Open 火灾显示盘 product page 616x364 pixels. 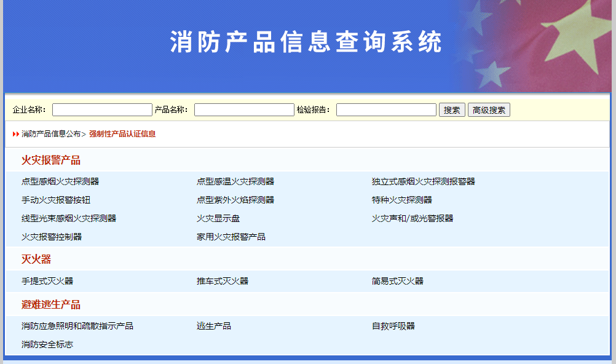click(218, 218)
